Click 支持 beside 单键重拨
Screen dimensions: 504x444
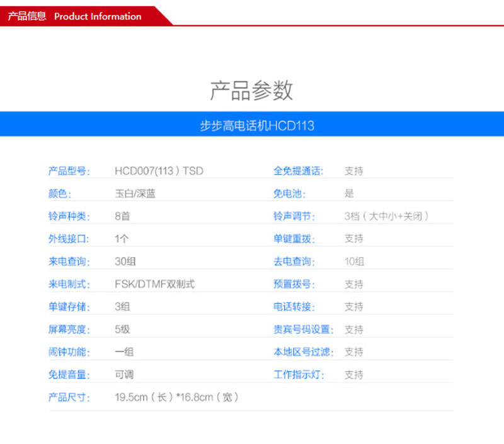(354, 239)
